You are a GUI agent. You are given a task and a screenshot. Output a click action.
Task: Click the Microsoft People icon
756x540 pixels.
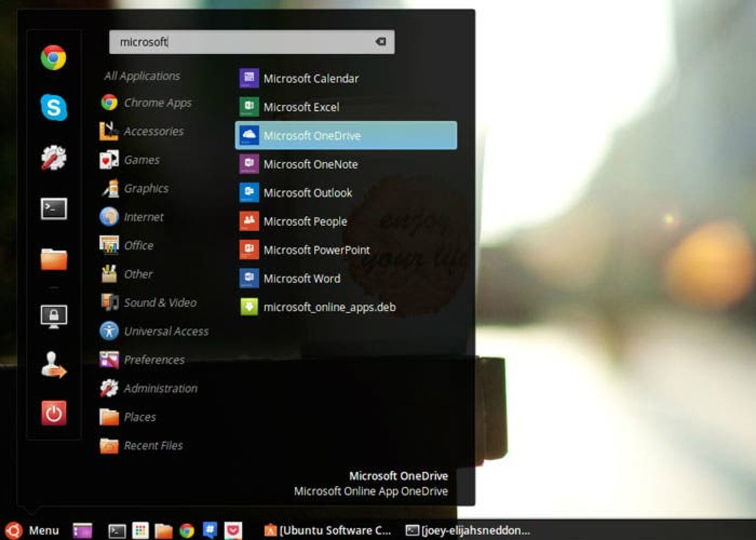click(x=249, y=221)
